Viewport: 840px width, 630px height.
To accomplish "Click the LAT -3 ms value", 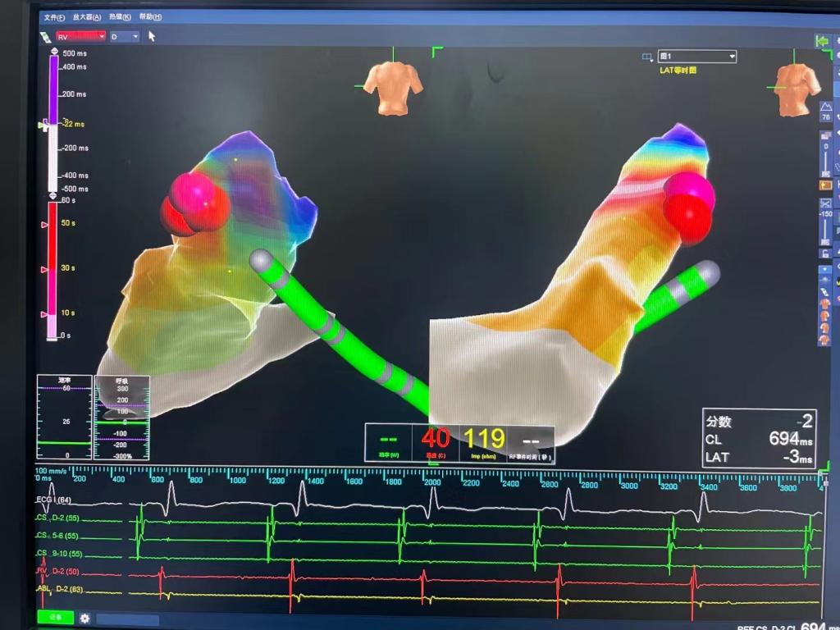I will tap(797, 457).
